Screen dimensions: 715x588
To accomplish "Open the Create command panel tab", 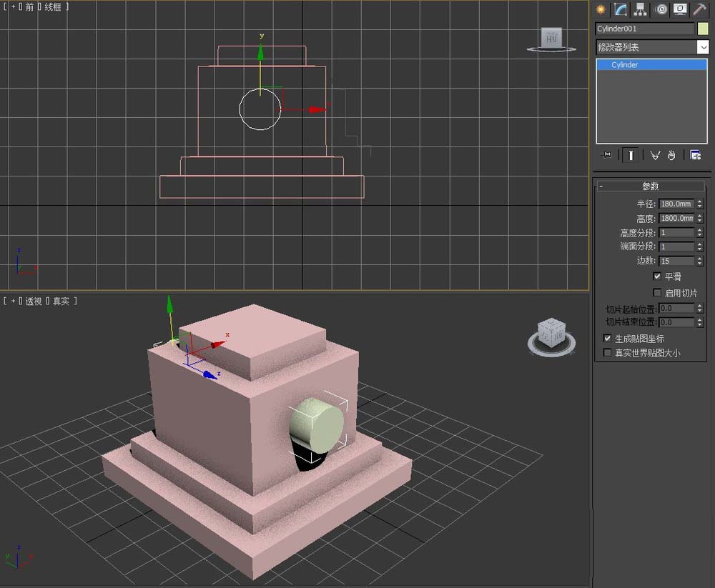I will pyautogui.click(x=601, y=9).
